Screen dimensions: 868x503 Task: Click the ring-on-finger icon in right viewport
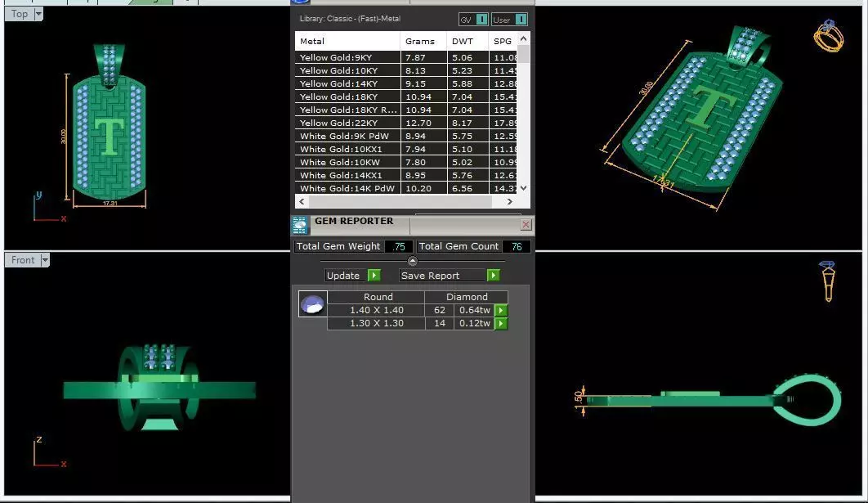tap(828, 281)
